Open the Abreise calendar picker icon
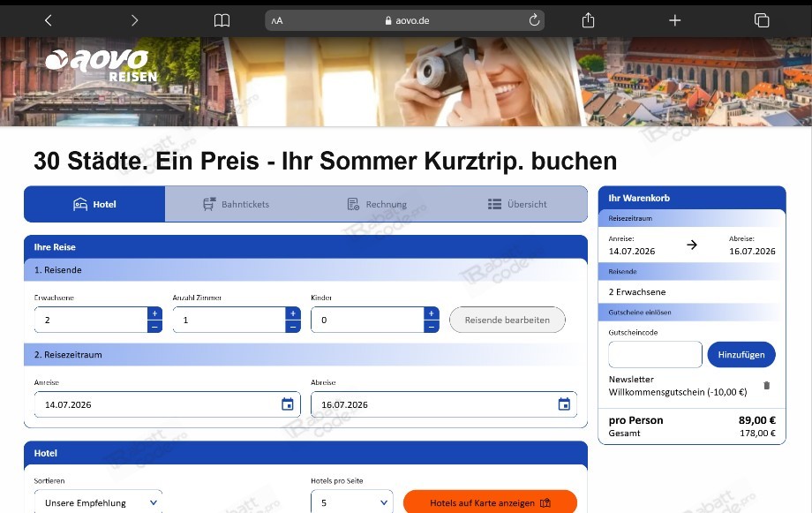Screen dimensions: 812x513 click(x=564, y=404)
